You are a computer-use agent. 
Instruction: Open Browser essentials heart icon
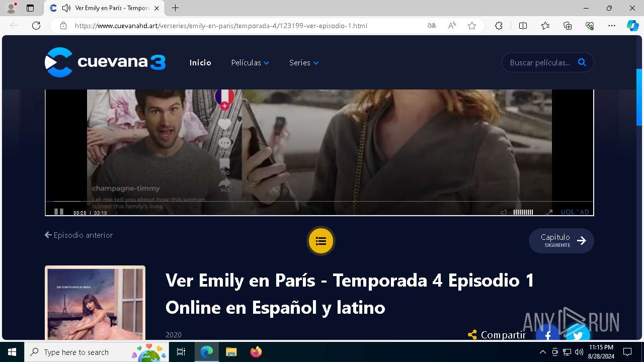pyautogui.click(x=590, y=26)
